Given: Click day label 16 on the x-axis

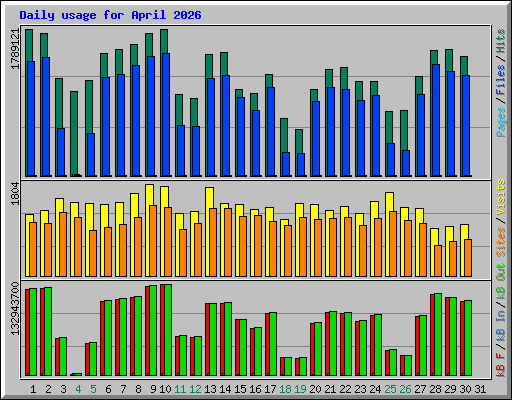Looking at the screenshot, I should point(255,389).
